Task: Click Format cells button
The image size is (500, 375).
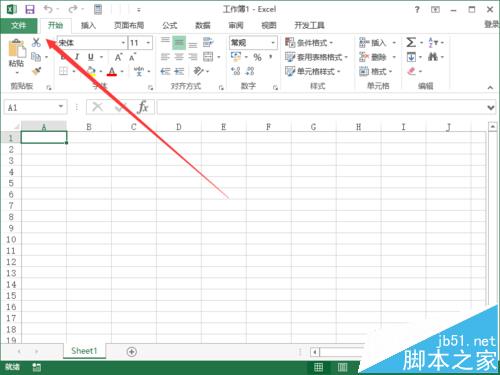Action: 376,71
